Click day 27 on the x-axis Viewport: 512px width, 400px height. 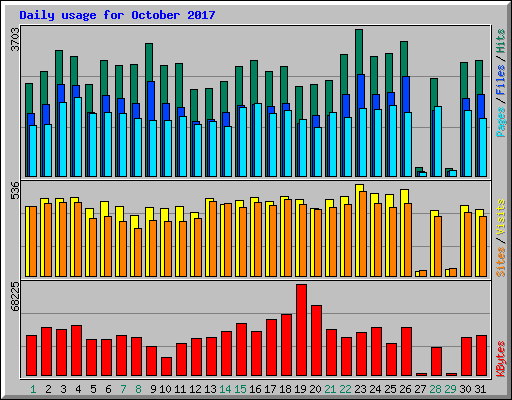(420, 389)
